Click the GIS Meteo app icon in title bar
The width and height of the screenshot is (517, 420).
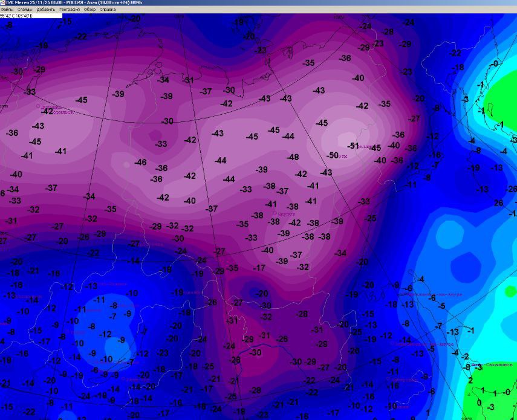3,3
